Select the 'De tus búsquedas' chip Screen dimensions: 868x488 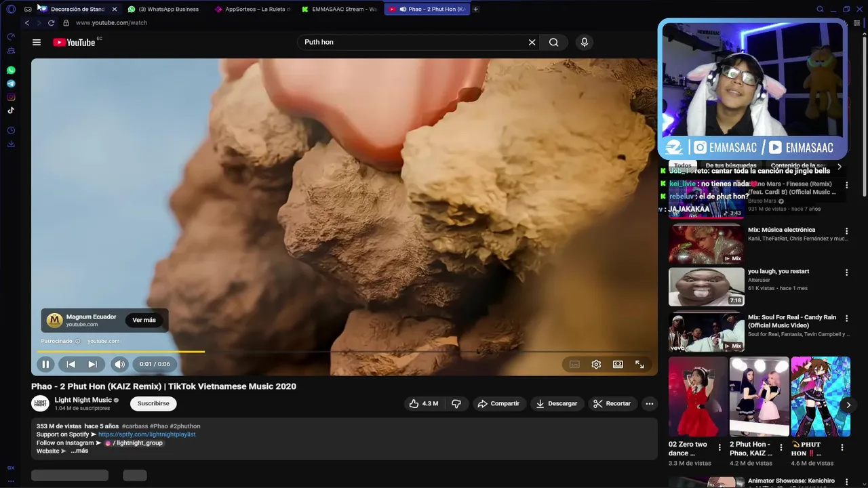[731, 165]
